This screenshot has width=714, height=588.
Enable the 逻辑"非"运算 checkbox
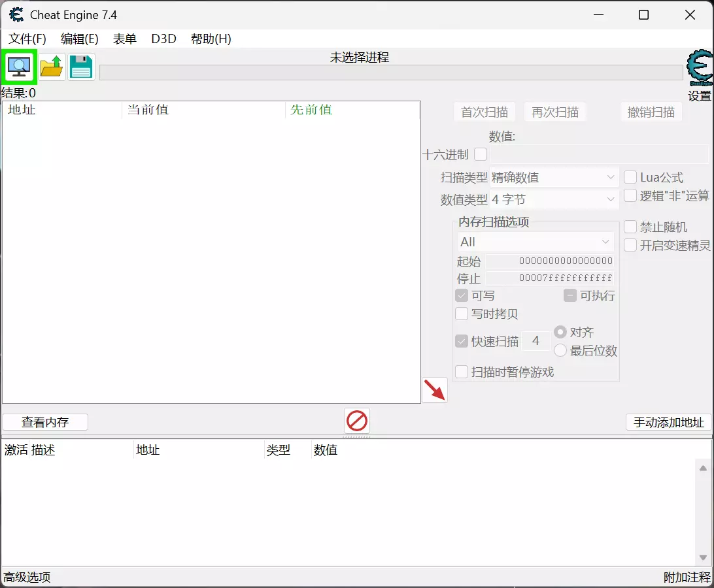pos(630,196)
